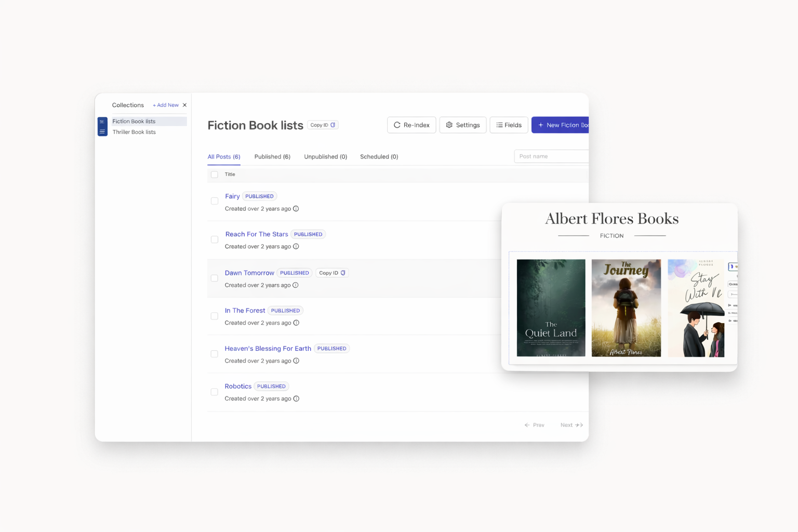Tick the checkbox for Fairy post
The height and width of the screenshot is (532, 798).
tap(215, 201)
